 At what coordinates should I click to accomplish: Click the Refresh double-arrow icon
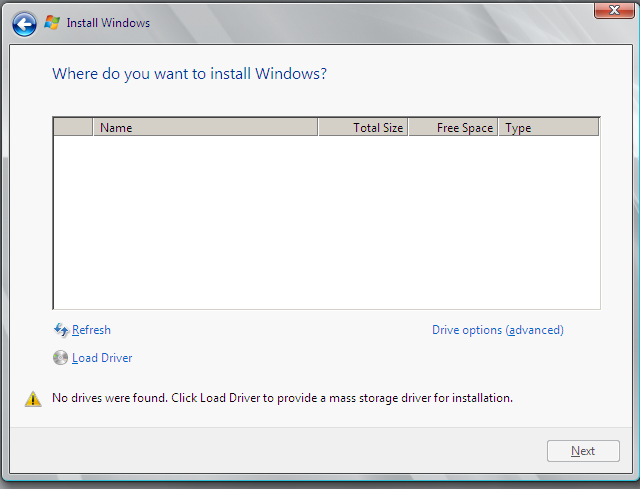coord(61,330)
